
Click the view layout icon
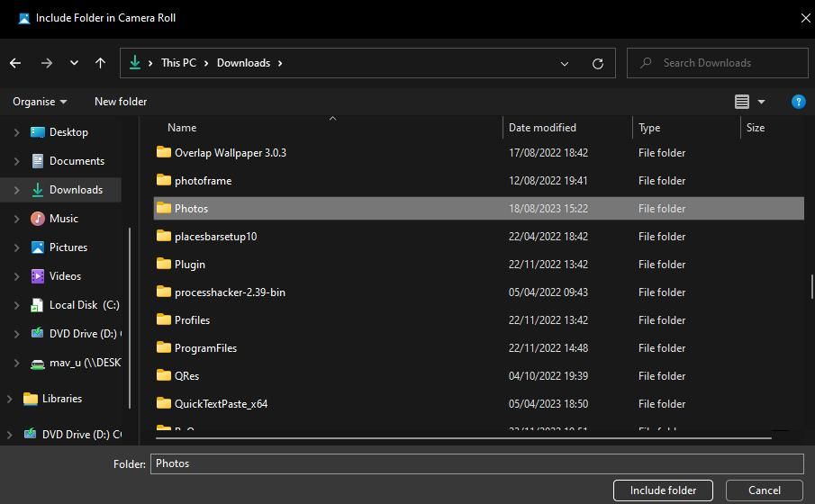point(742,102)
